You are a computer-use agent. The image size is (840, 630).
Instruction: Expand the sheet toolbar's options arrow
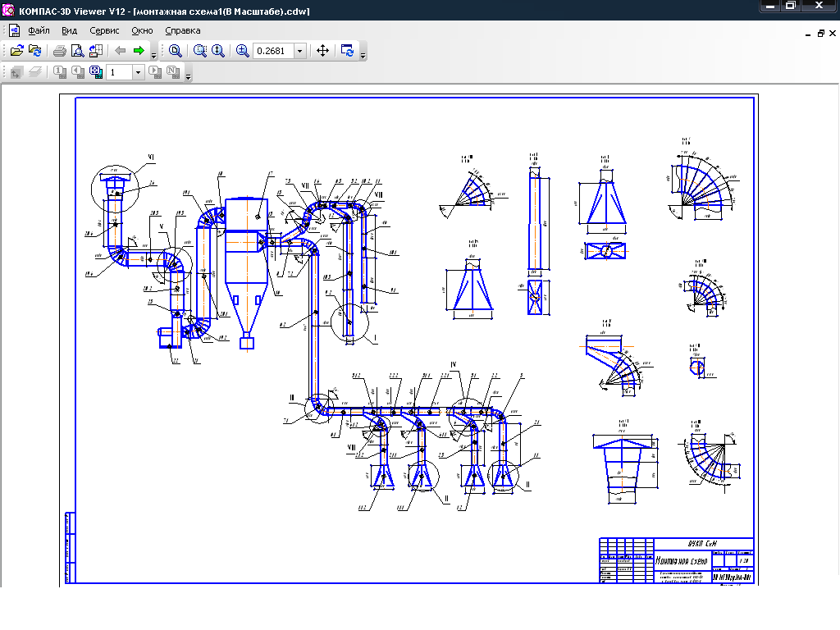tap(188, 76)
